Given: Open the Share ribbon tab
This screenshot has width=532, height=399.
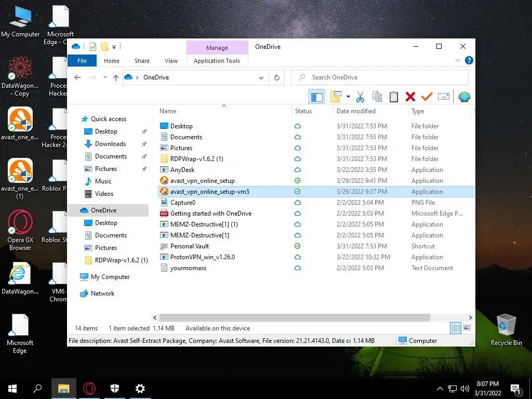Looking at the screenshot, I should coord(142,61).
